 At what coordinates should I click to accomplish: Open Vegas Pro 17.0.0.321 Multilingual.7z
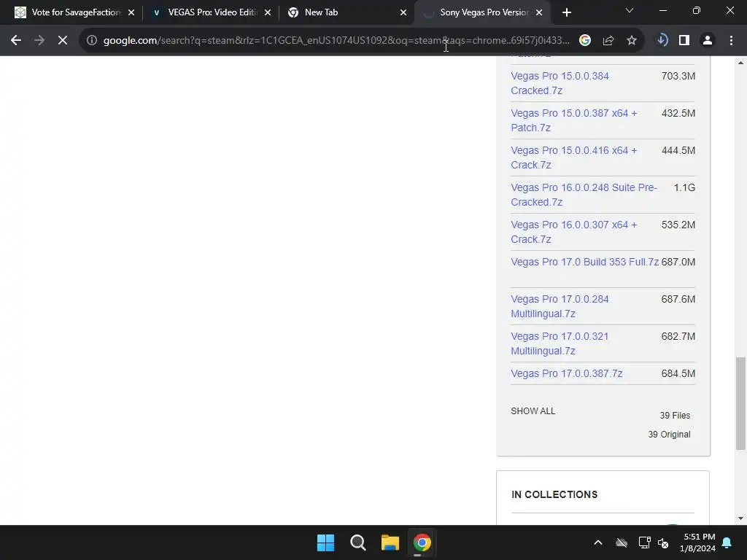(x=560, y=343)
